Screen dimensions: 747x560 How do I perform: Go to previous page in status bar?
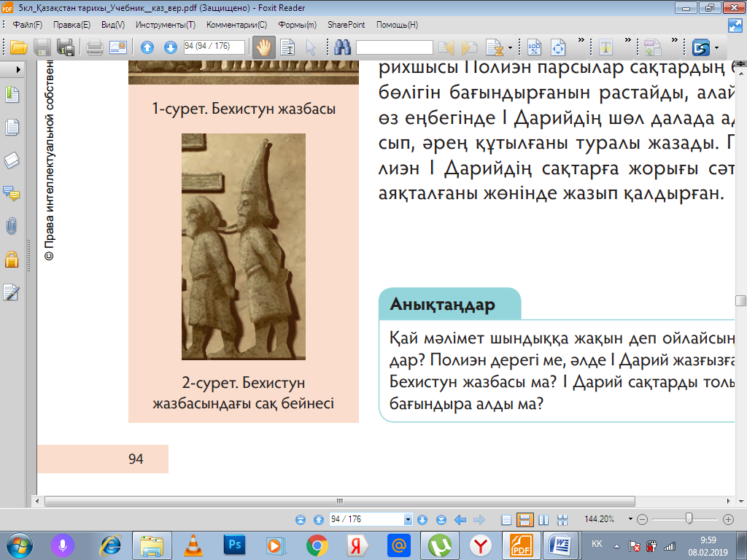click(x=319, y=519)
